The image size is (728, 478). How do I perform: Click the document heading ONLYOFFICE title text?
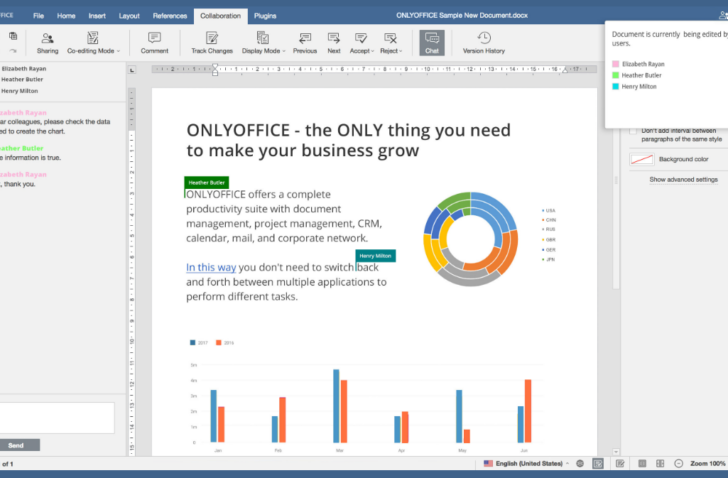(348, 140)
